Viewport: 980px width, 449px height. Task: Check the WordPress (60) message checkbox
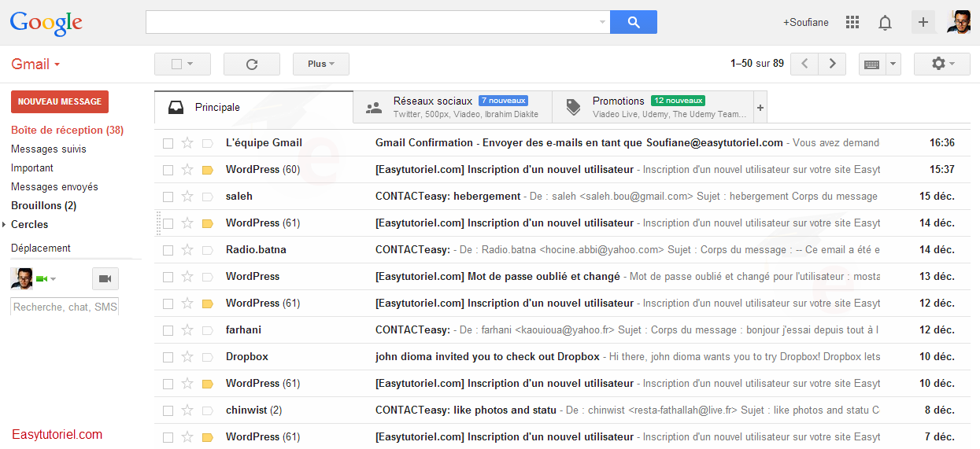coord(168,170)
